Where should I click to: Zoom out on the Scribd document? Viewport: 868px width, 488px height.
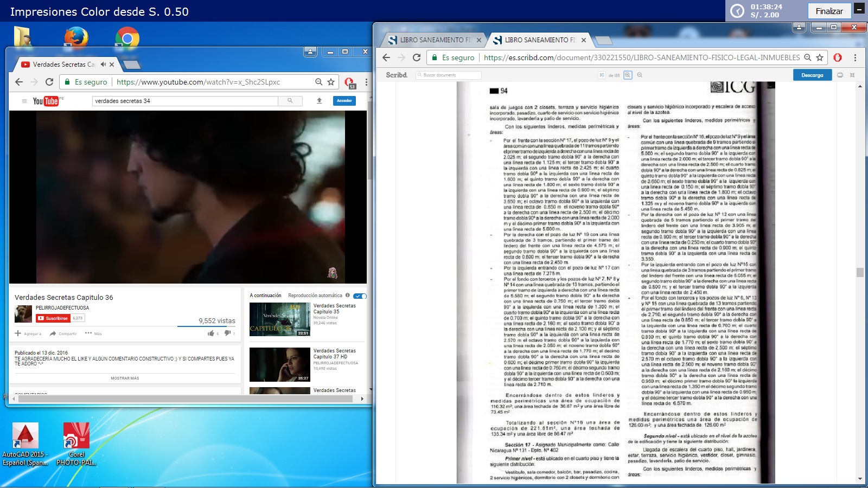tap(640, 75)
